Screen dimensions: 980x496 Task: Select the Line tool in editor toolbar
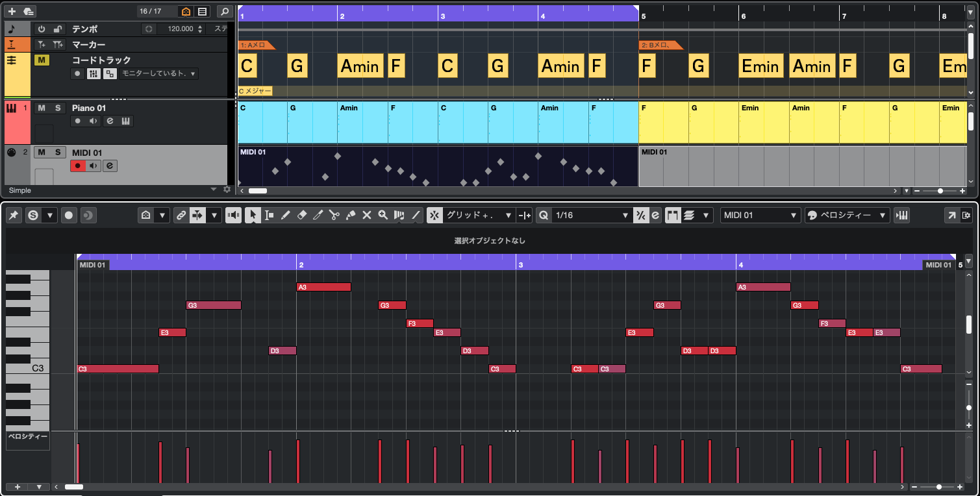(x=416, y=215)
